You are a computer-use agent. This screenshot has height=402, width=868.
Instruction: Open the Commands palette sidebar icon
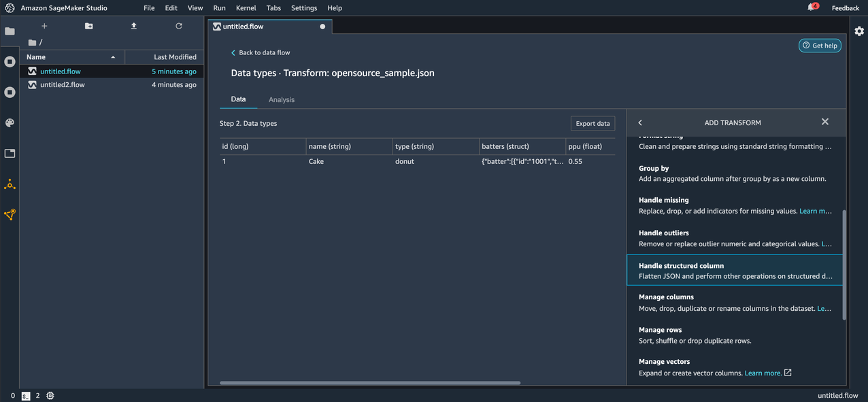point(10,123)
